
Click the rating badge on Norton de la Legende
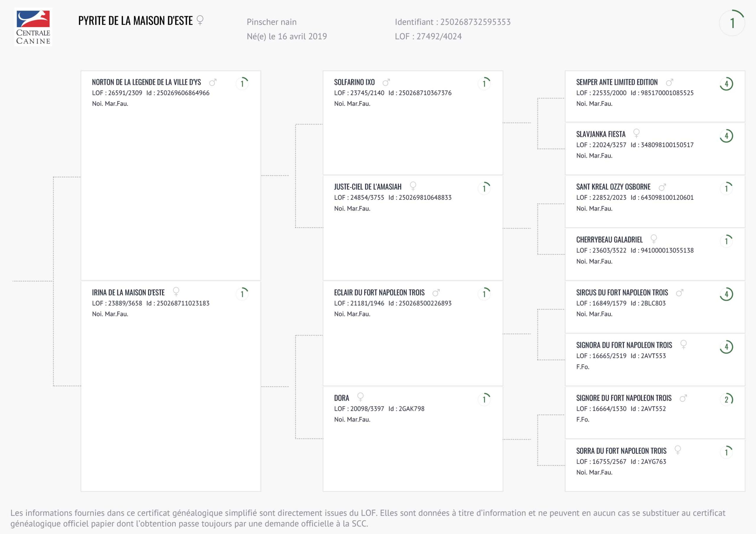[x=242, y=83]
